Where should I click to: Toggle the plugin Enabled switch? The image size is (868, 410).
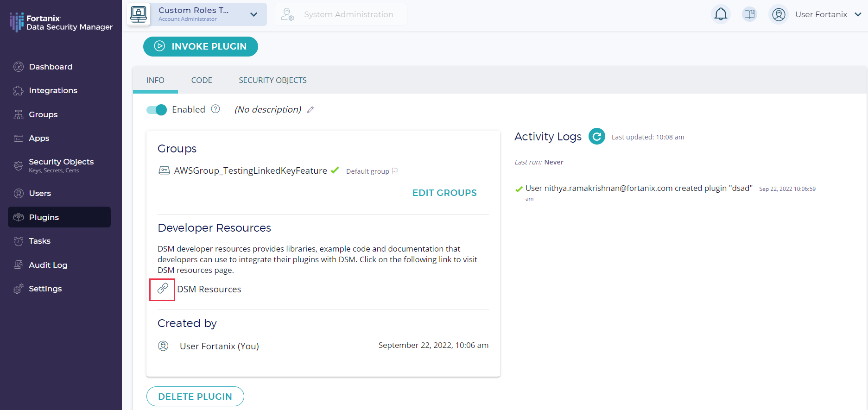(x=157, y=110)
